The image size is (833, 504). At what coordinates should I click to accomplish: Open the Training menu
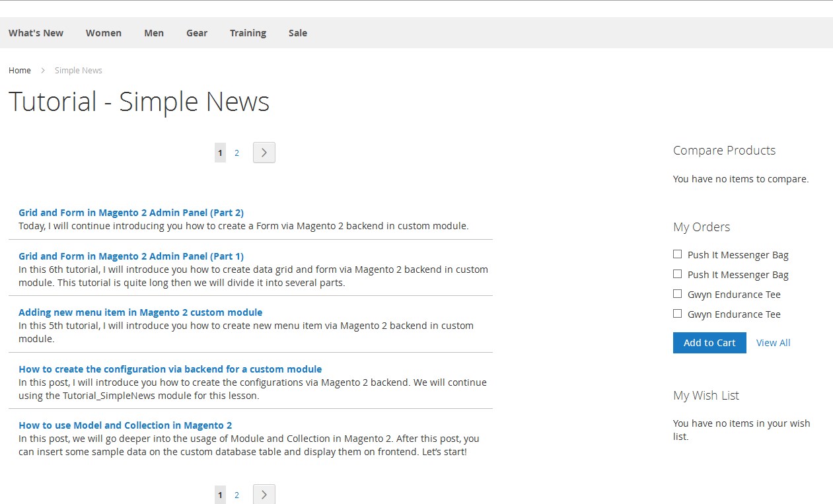coord(248,33)
